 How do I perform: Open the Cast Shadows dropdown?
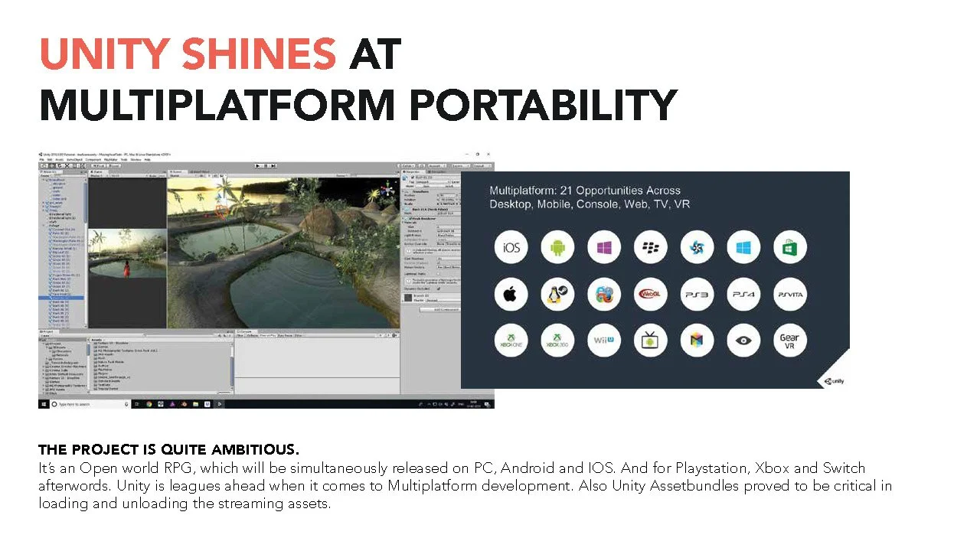[448, 258]
